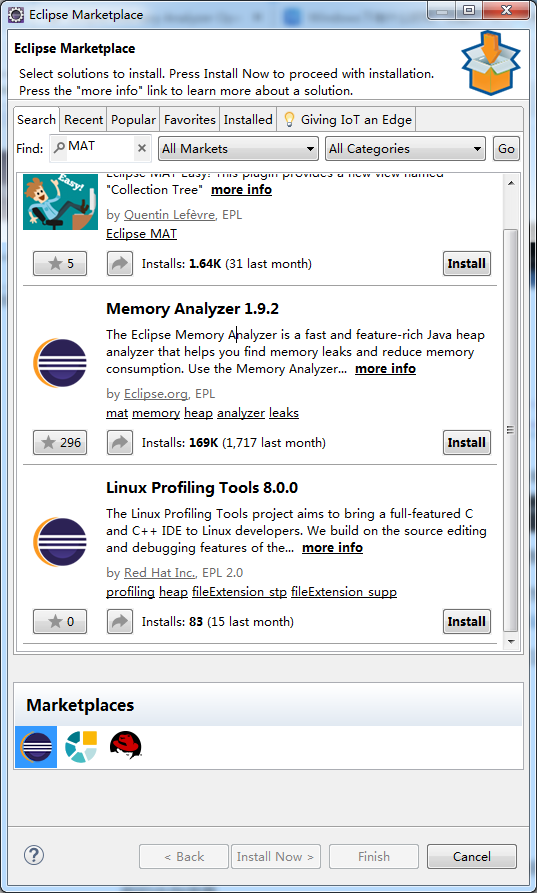Click the Linux Profiling Tools 8.0.0 title
Image resolution: width=537 pixels, height=893 pixels.
202,488
